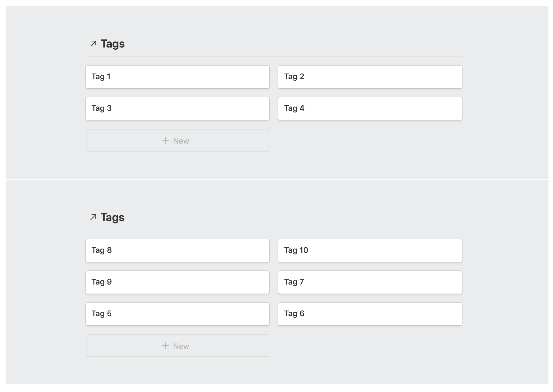Open the Tag 8 card
Image resolution: width=553 pixels, height=392 pixels.
pos(177,251)
